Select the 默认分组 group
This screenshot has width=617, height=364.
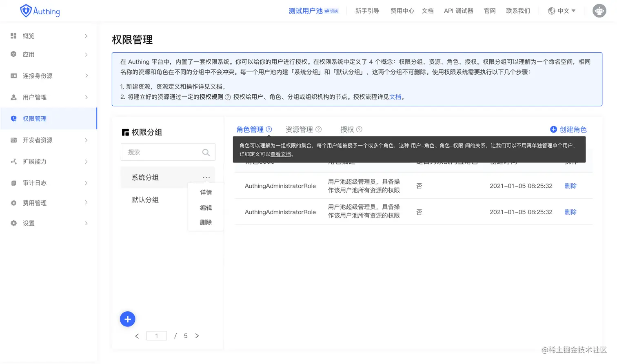[x=145, y=200]
